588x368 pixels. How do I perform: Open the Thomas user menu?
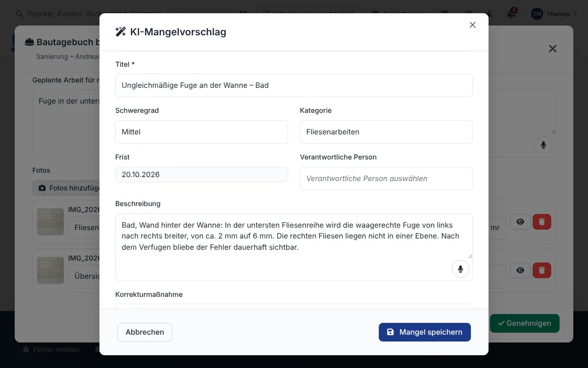pyautogui.click(x=556, y=14)
